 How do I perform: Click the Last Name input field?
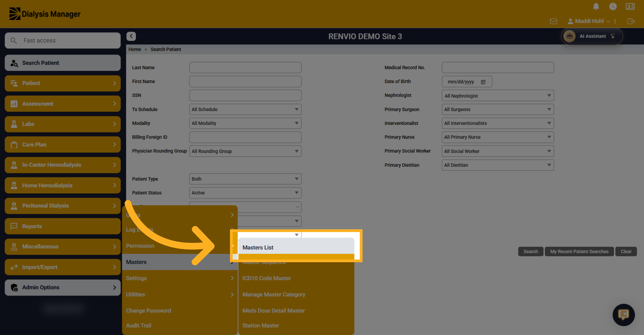245,67
